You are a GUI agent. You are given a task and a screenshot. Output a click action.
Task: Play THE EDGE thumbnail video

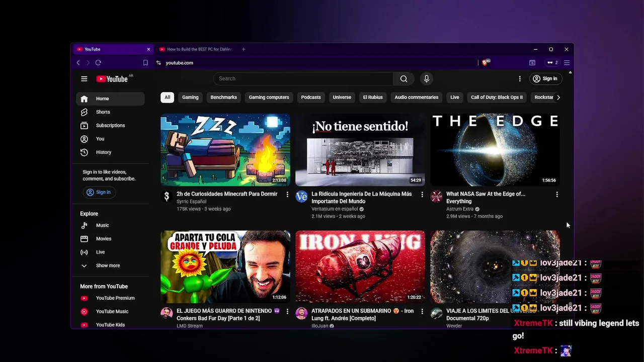point(495,150)
